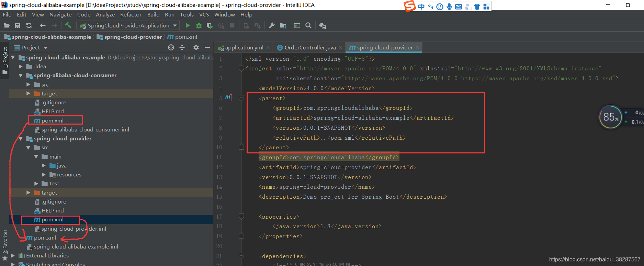Select HELP.md under spring-cloud-provider
This screenshot has height=266, width=644.
tap(52, 210)
